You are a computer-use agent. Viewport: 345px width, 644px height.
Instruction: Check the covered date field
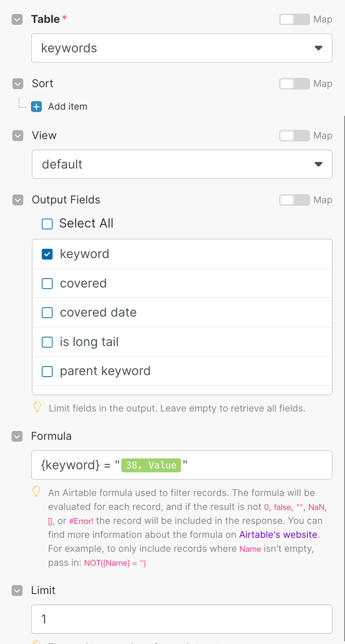click(x=47, y=313)
